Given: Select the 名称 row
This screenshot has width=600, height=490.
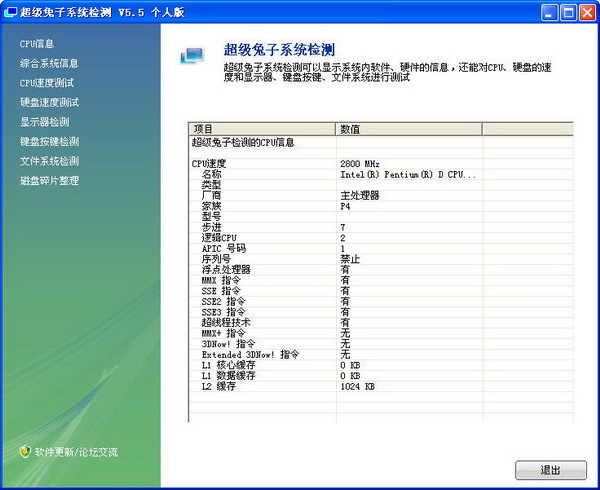Looking at the screenshot, I should point(381,174).
